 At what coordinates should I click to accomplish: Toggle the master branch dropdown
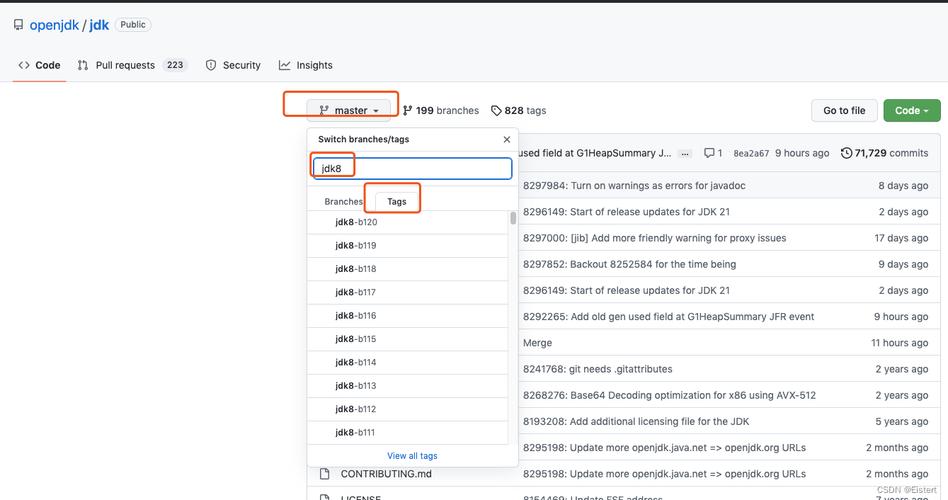point(349,110)
